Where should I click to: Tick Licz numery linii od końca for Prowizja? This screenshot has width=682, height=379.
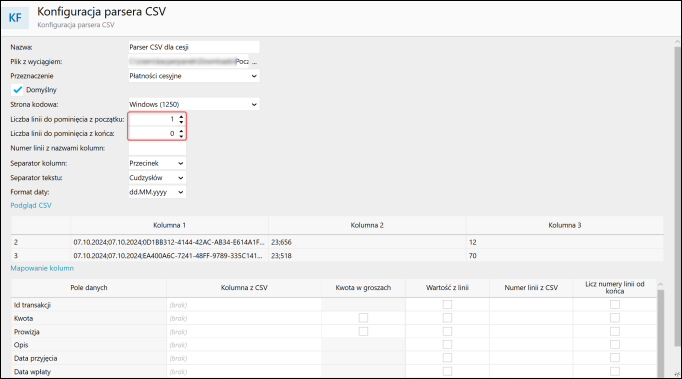click(x=615, y=332)
